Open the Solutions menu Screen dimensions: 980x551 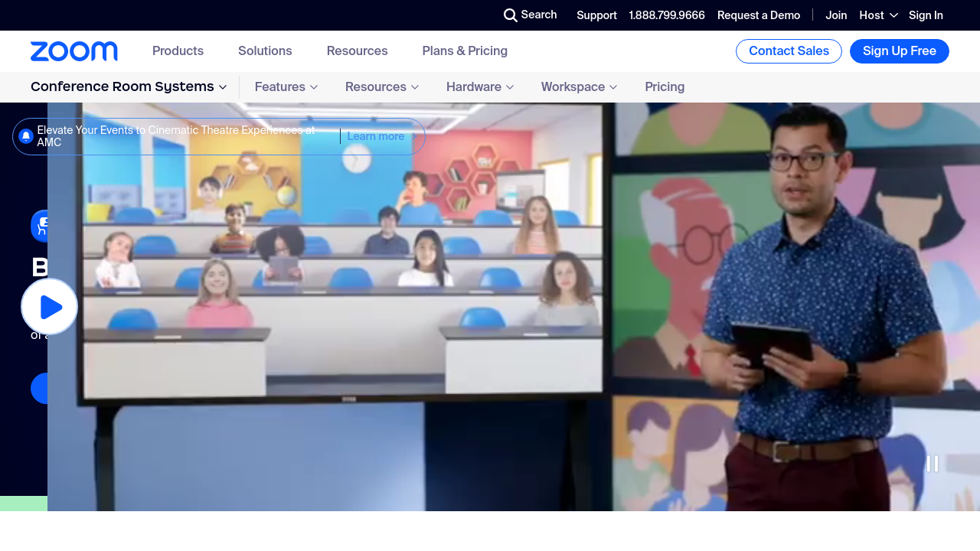(265, 51)
